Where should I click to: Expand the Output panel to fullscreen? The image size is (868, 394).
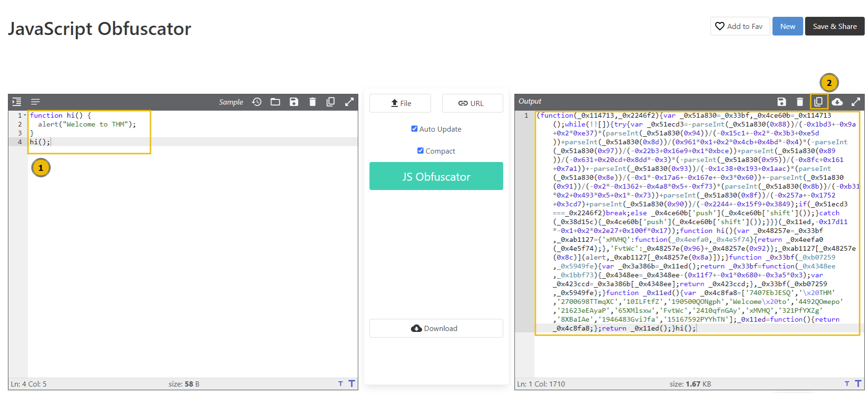point(856,102)
